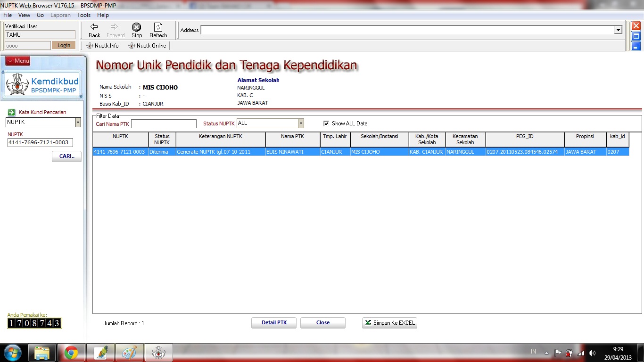
Task: Click into the Address bar
Action: coord(408,30)
